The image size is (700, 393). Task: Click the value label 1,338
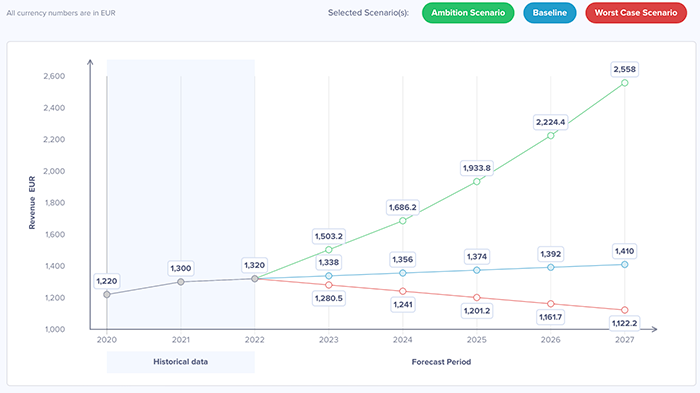(x=329, y=263)
